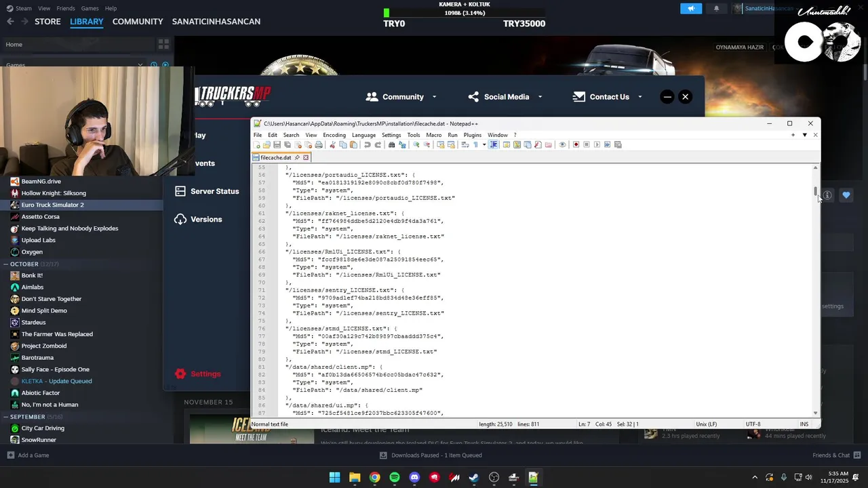Click the Steam COMMUNITY navigation link
Image resolution: width=868 pixels, height=488 pixels.
(x=138, y=22)
